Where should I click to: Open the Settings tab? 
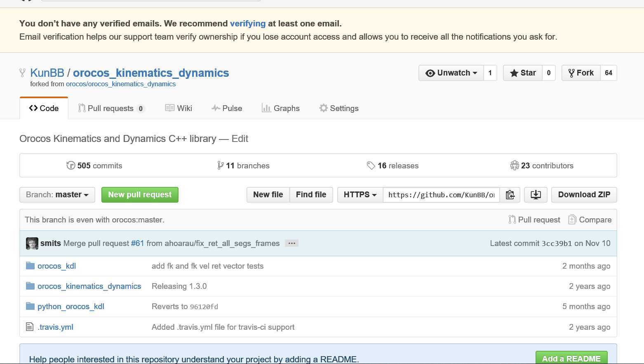coord(339,108)
